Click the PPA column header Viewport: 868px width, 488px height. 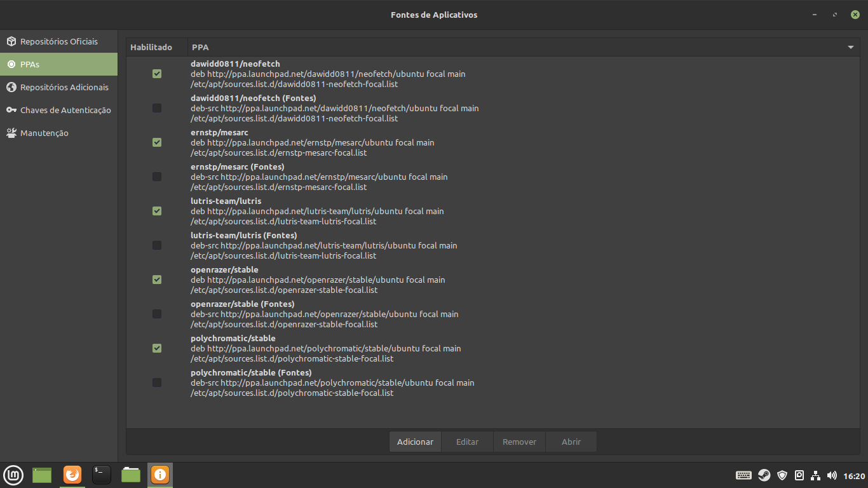click(523, 47)
